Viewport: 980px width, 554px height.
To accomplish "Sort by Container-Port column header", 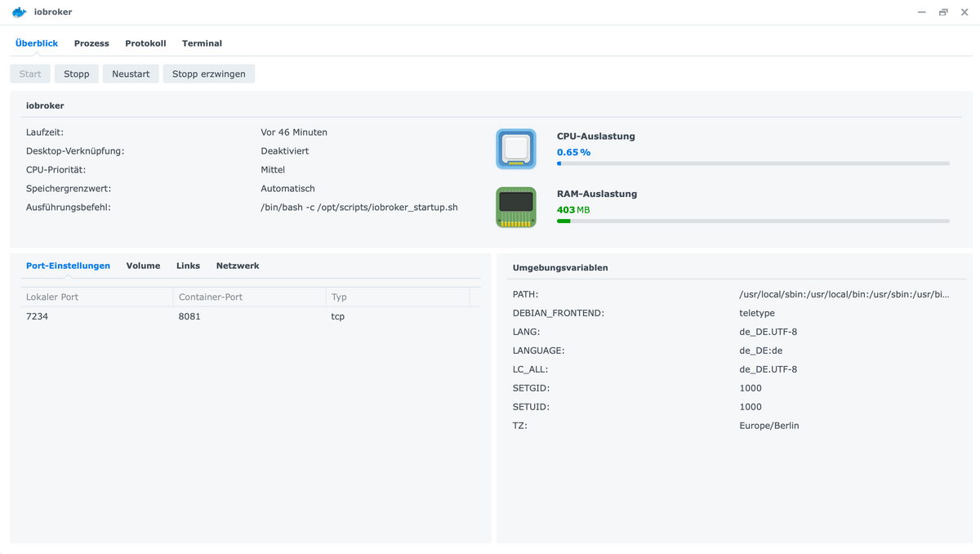I will (x=249, y=297).
